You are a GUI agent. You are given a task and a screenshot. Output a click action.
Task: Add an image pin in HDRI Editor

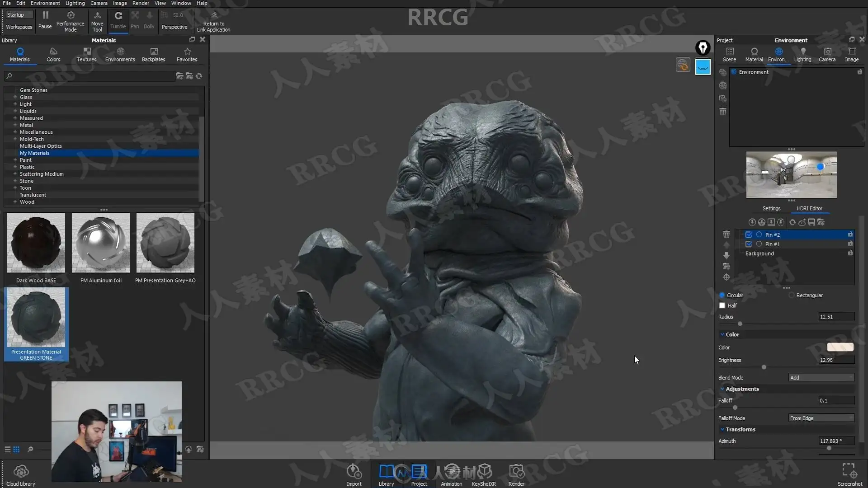coord(771,222)
